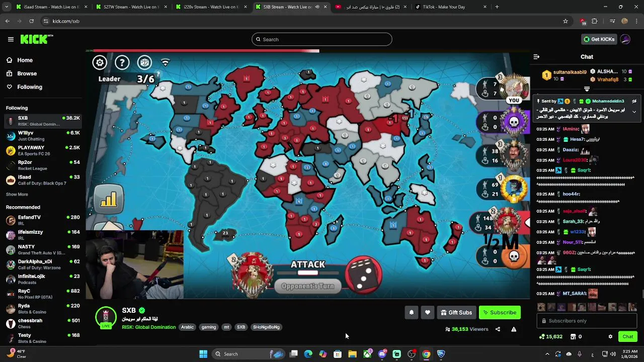
Task: Click the SXB streamer avatar with LIVE badge
Action: coord(106,317)
